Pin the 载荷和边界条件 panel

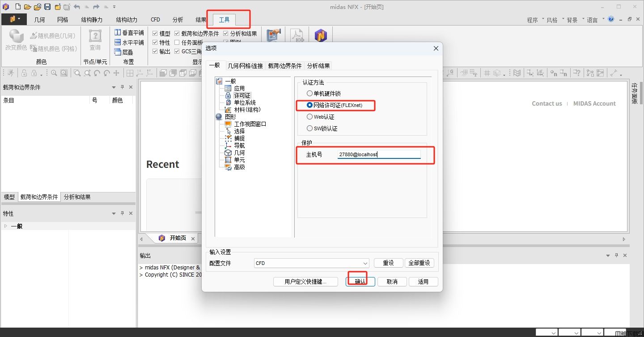click(x=122, y=87)
